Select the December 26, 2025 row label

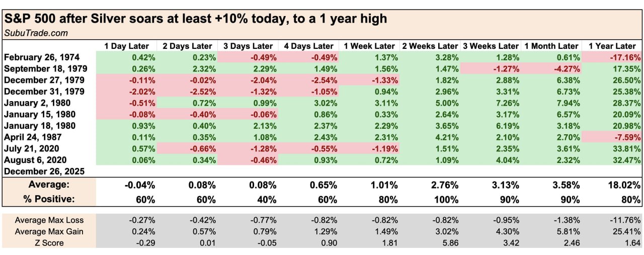44,171
